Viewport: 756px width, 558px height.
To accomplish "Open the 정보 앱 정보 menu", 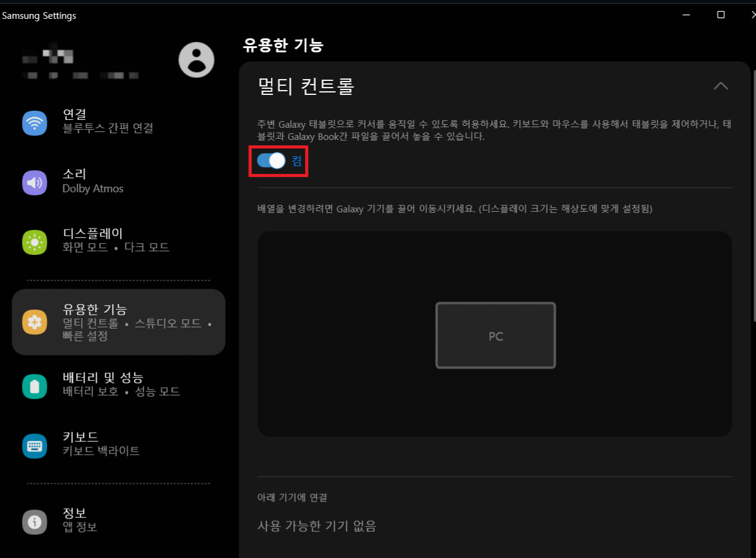I will pyautogui.click(x=119, y=521).
